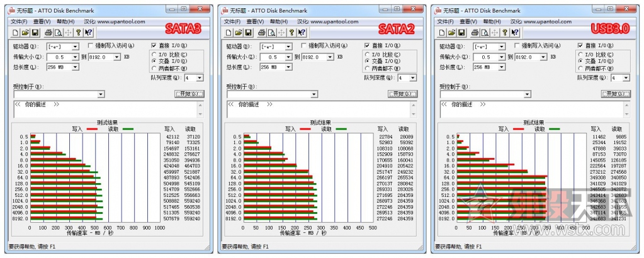Viewport: 644px width, 258px height.
Task: Open 帮助(H) menu in SATA3 window
Action: (x=65, y=22)
